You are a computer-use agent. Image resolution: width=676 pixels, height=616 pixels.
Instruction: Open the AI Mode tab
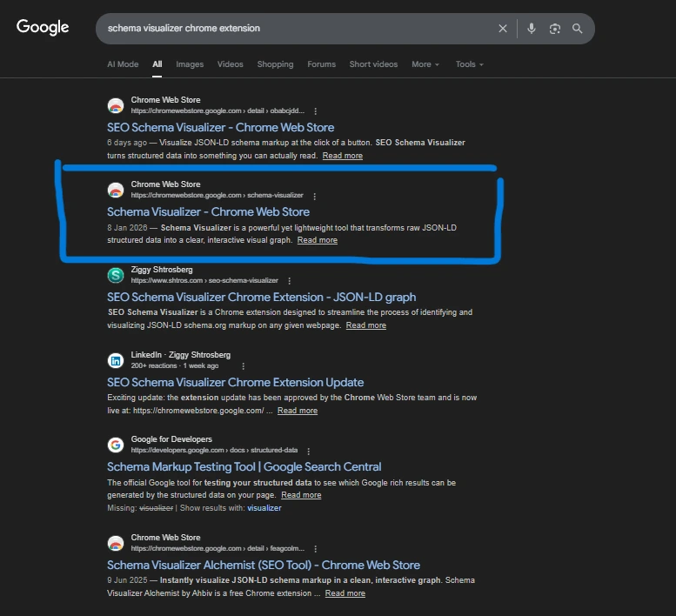[123, 64]
